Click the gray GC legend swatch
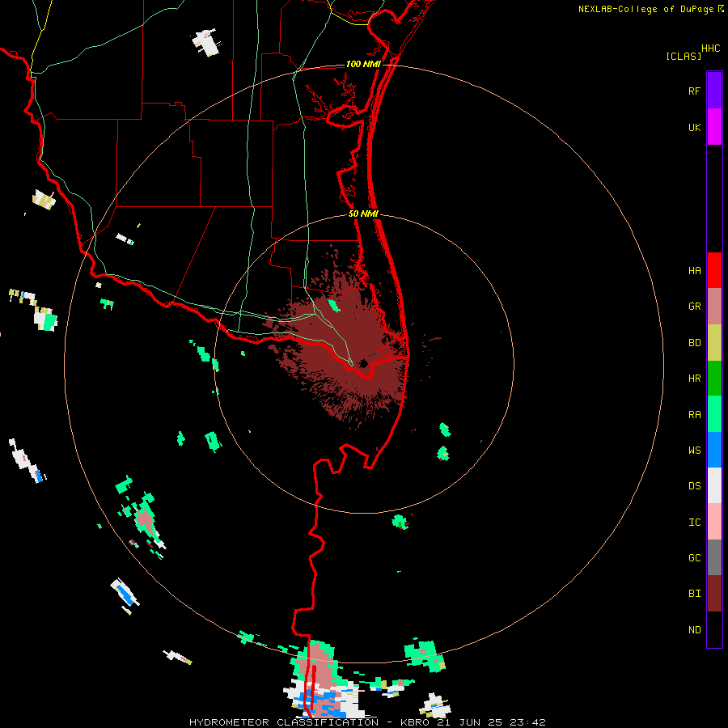 (x=714, y=557)
